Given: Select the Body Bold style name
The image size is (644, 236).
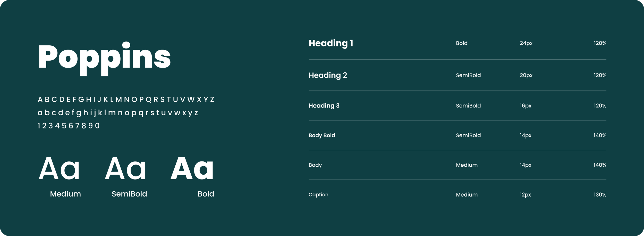Looking at the screenshot, I should point(322,135).
